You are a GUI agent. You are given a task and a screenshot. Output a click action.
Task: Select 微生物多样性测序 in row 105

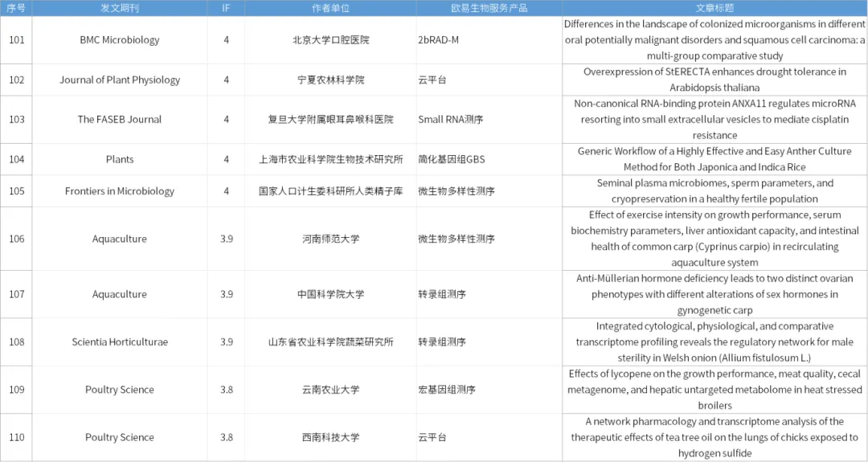[x=489, y=191]
